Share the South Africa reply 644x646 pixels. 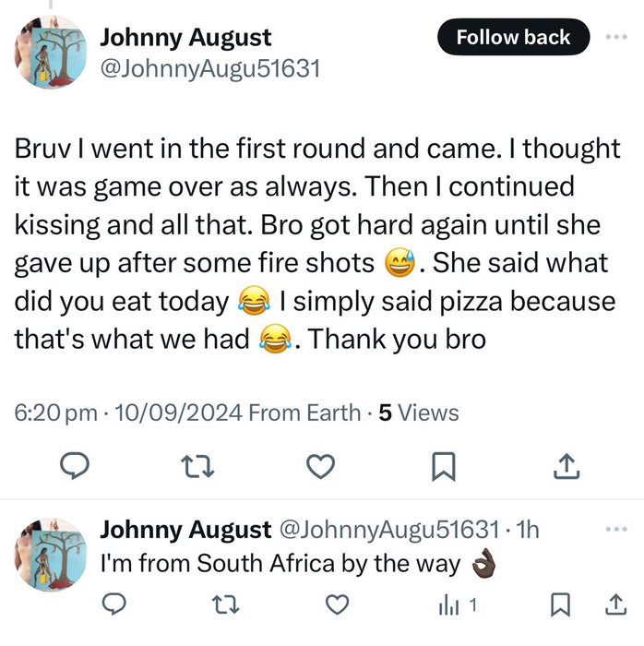[x=614, y=604]
